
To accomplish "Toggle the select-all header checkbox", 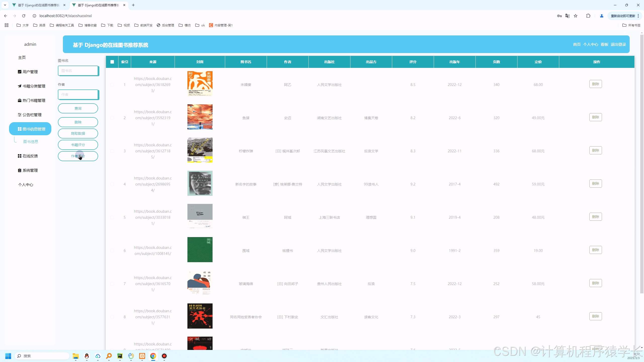I will (x=112, y=62).
